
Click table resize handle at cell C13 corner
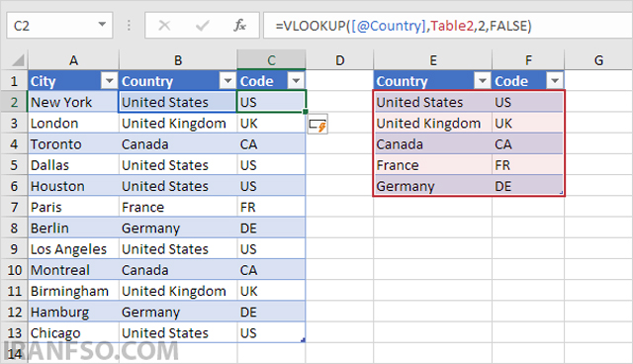[303, 340]
